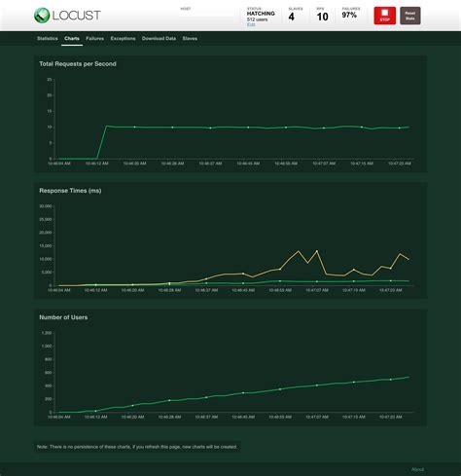Viewport: 461px width, 476px height.
Task: Stop the running load test
Action: tap(384, 16)
